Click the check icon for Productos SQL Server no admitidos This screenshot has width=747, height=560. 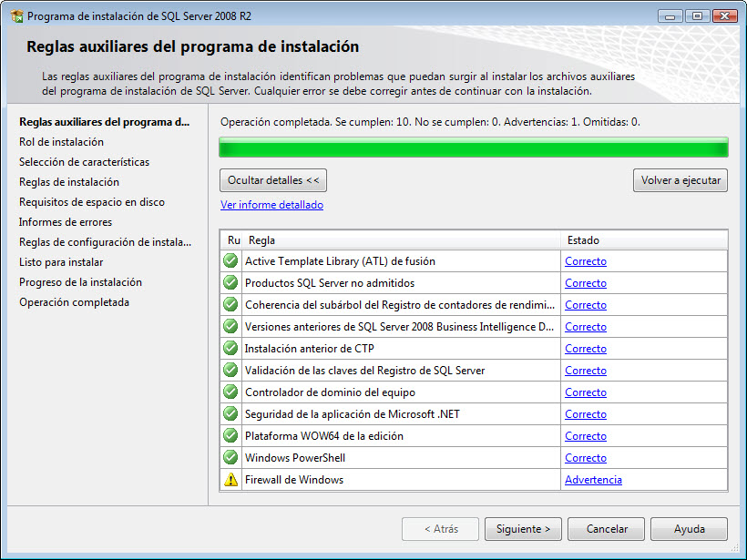pyautogui.click(x=230, y=283)
